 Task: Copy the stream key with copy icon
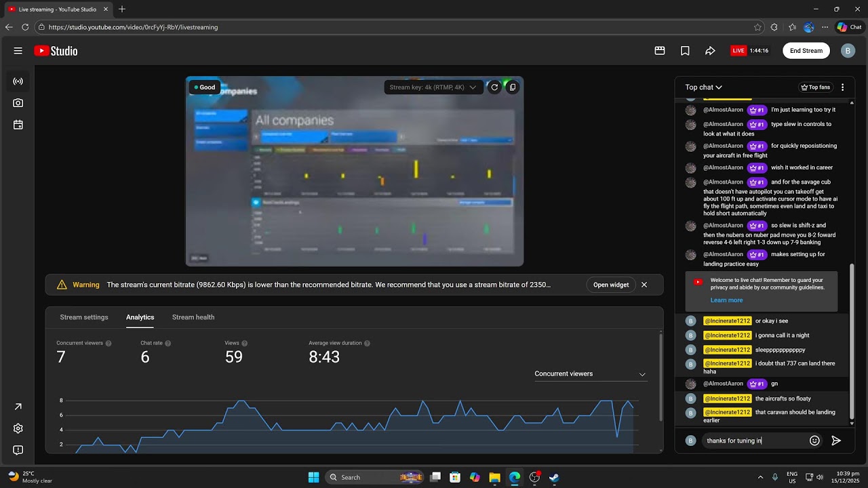513,87
